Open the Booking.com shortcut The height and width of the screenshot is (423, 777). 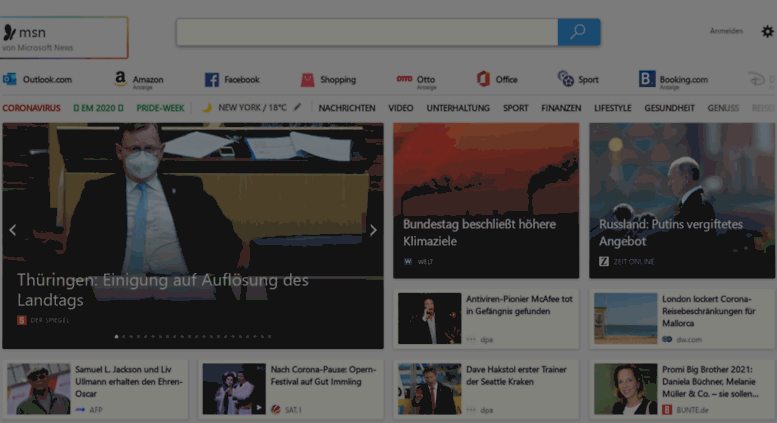pos(673,79)
